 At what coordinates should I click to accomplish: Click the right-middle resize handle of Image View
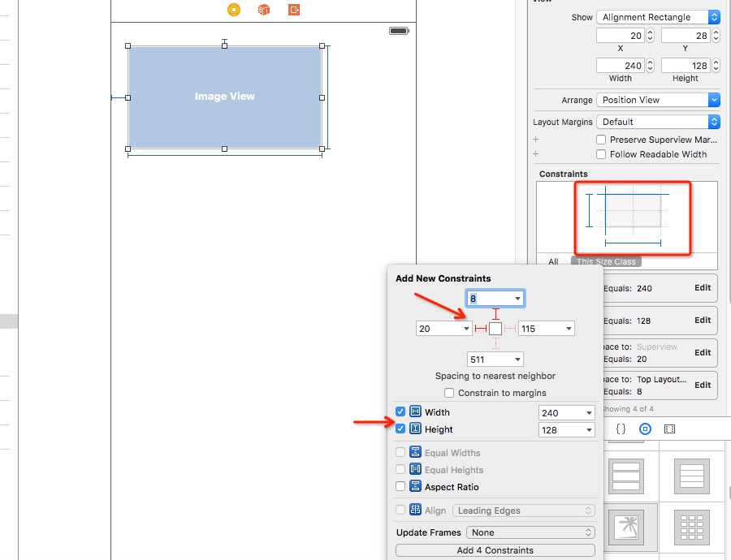(x=322, y=98)
